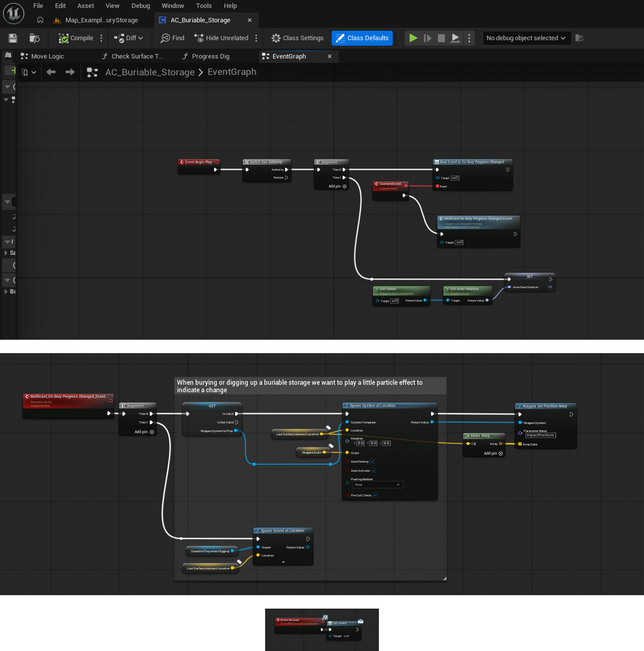Click the Find magnifier icon
Viewport: 644px width, 651px height.
[x=165, y=38]
